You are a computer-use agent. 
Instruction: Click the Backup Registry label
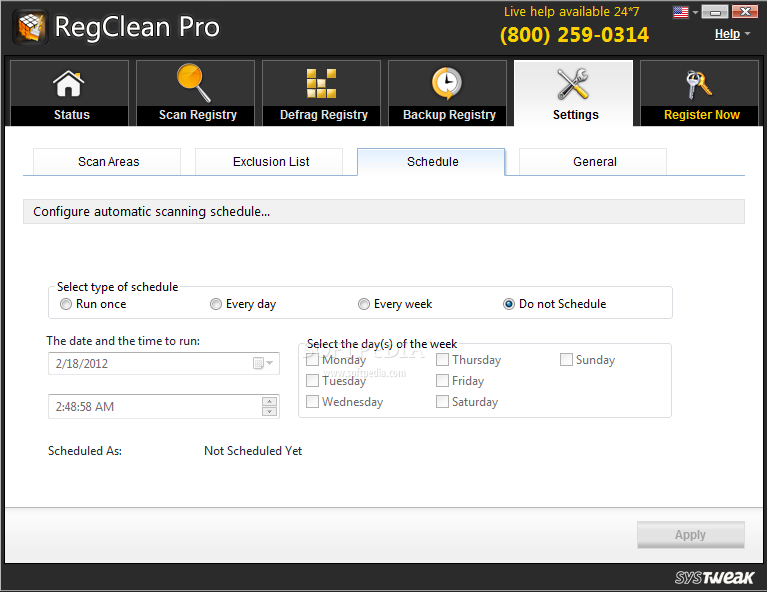tap(449, 115)
